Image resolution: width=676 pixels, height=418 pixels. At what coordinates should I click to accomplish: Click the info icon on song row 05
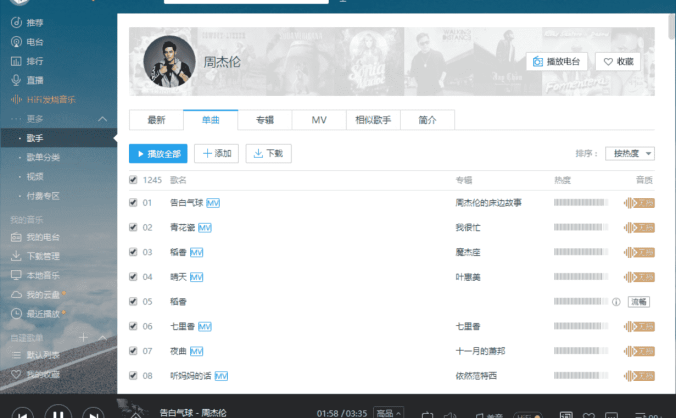(x=616, y=302)
